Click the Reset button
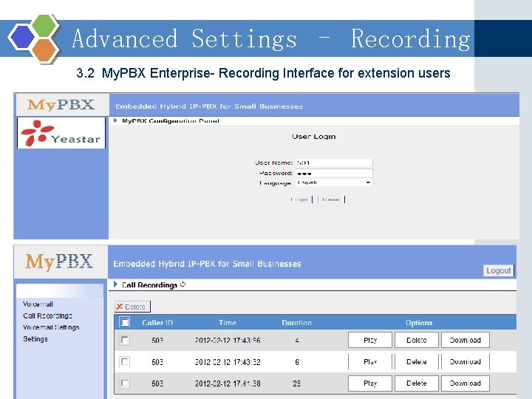The height and width of the screenshot is (399, 532). coord(331,199)
